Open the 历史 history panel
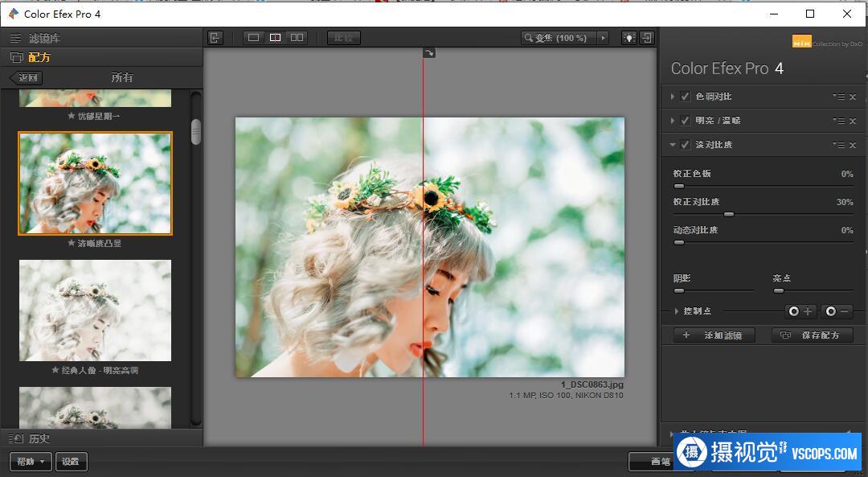 click(39, 438)
